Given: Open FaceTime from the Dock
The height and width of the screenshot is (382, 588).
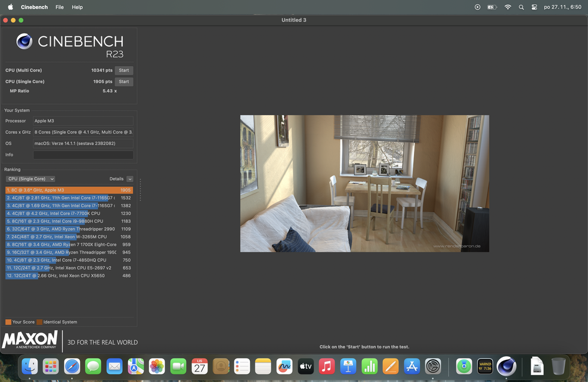Looking at the screenshot, I should point(178,366).
